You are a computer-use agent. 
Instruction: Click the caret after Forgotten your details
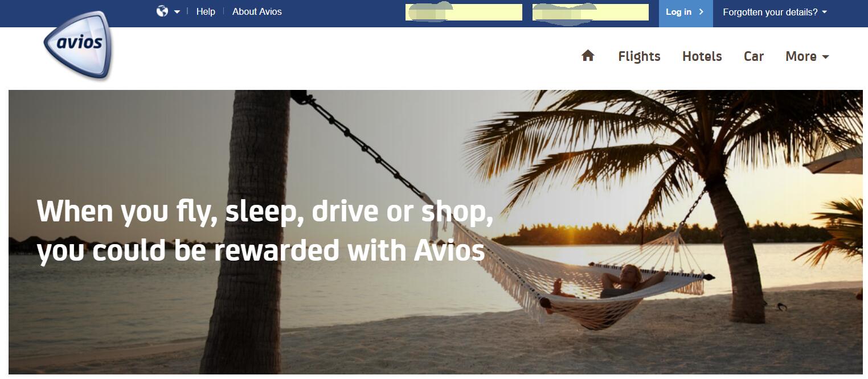tap(824, 12)
